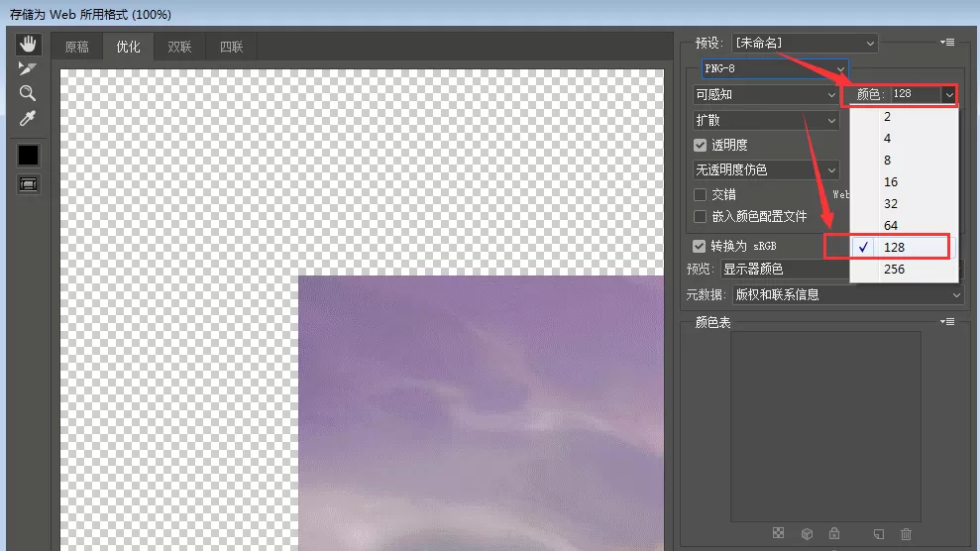Open the 无透明度仿色 dropdown
The height and width of the screenshot is (551, 980).
[x=766, y=169]
